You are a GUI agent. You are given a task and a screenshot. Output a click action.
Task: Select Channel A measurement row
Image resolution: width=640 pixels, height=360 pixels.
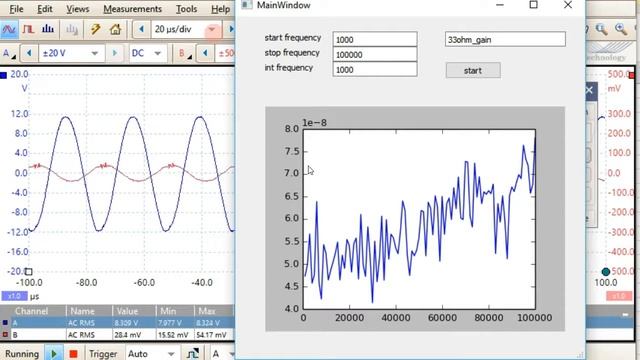(x=118, y=323)
